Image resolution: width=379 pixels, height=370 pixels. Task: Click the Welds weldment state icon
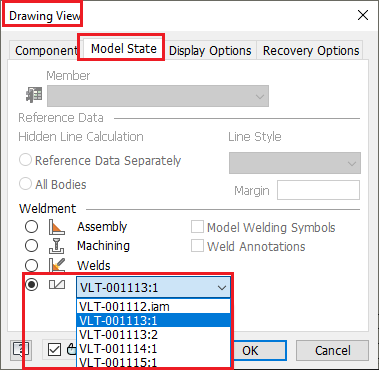pyautogui.click(x=56, y=265)
